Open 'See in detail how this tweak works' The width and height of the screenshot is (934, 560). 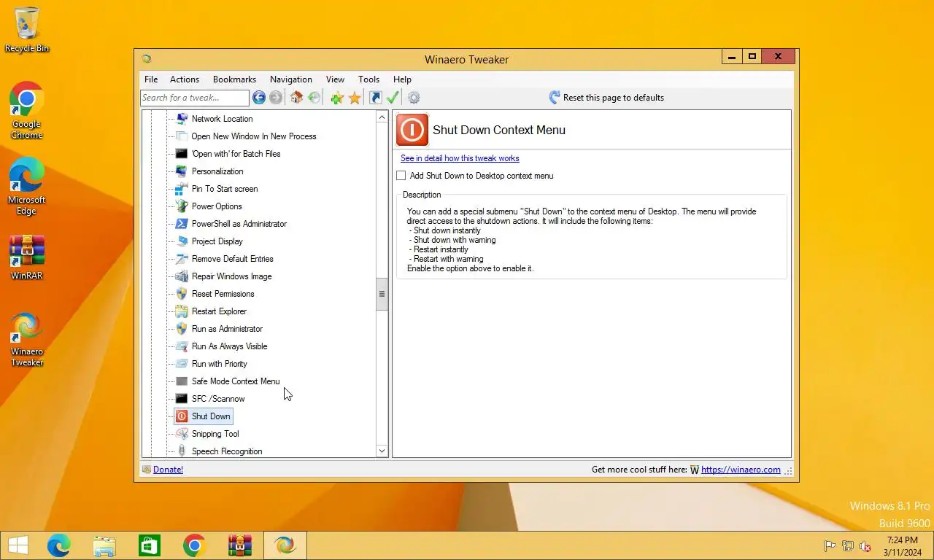coord(460,158)
